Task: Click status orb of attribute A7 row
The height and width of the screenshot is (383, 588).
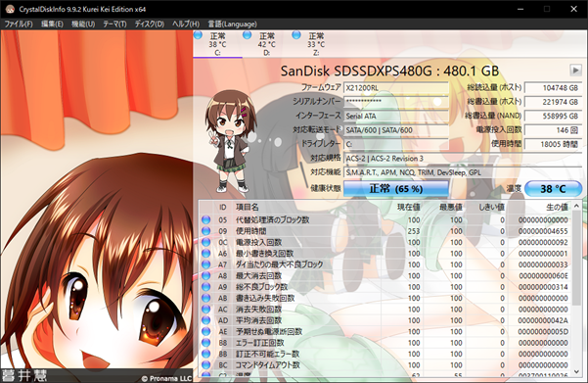Action: coord(205,264)
